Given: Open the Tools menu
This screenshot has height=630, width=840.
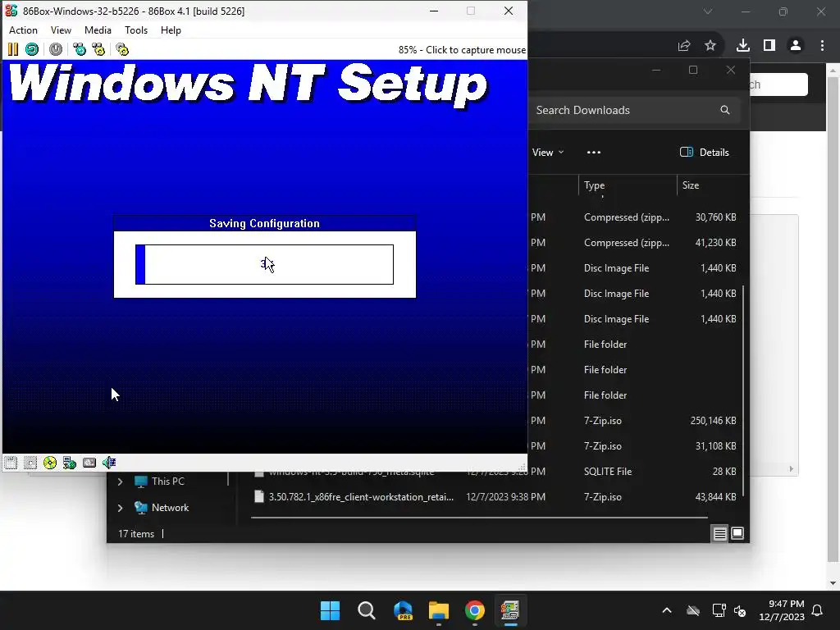Looking at the screenshot, I should pos(136,30).
